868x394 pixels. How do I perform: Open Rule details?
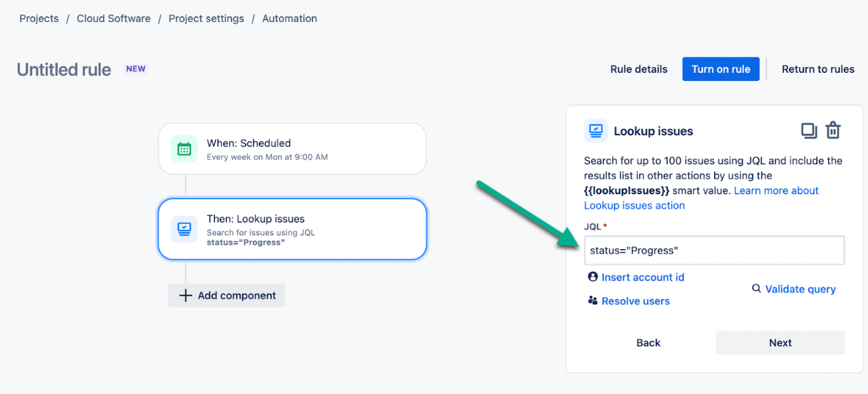(639, 69)
